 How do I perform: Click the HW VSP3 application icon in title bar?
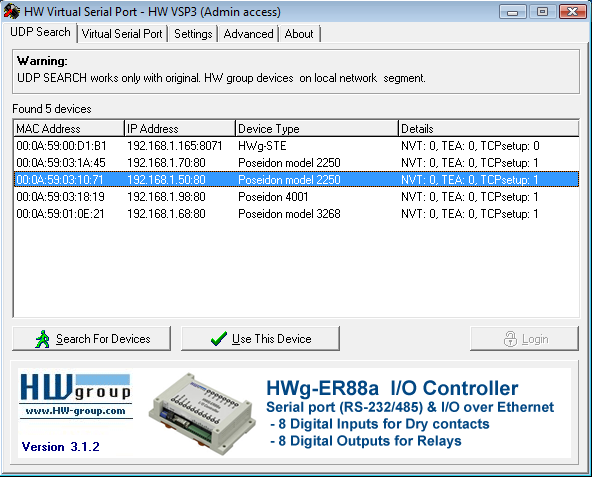11,11
